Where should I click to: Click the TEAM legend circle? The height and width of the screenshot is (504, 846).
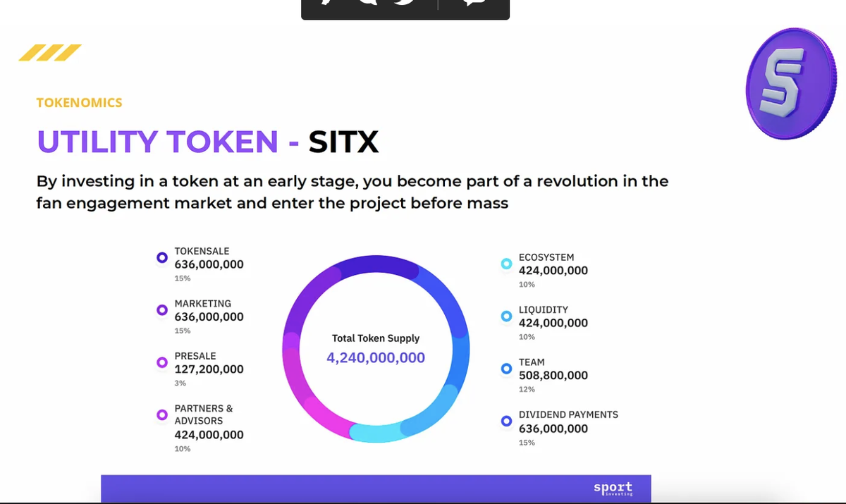click(506, 369)
